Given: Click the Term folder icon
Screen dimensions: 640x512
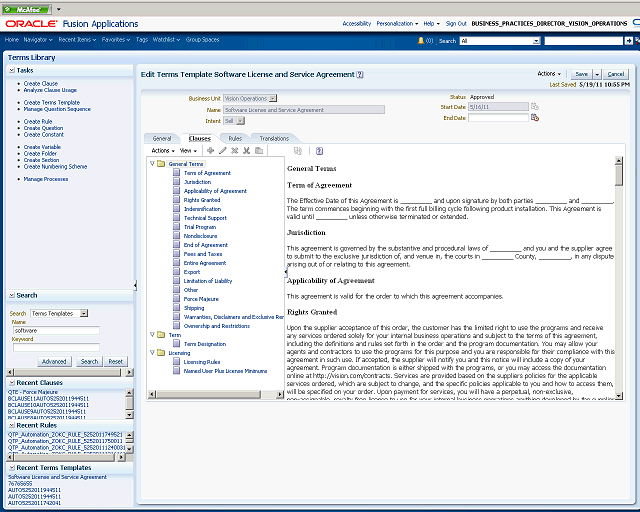Looking at the screenshot, I should [161, 335].
